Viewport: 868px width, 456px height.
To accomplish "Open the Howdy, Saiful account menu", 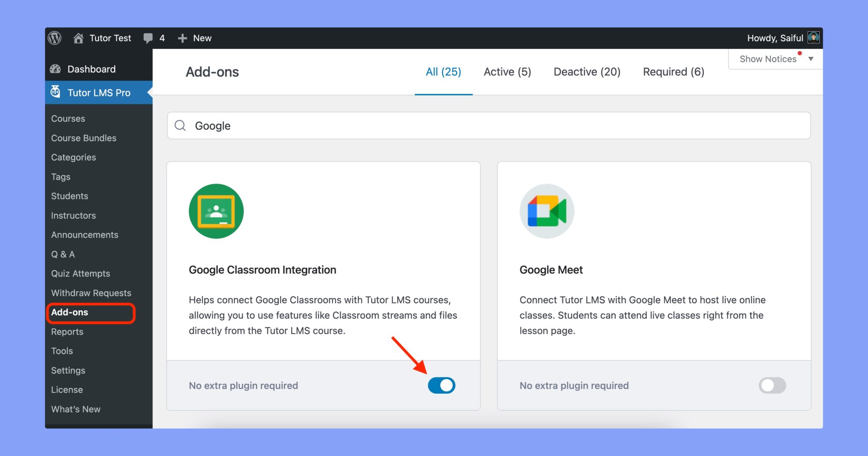I will tap(776, 38).
